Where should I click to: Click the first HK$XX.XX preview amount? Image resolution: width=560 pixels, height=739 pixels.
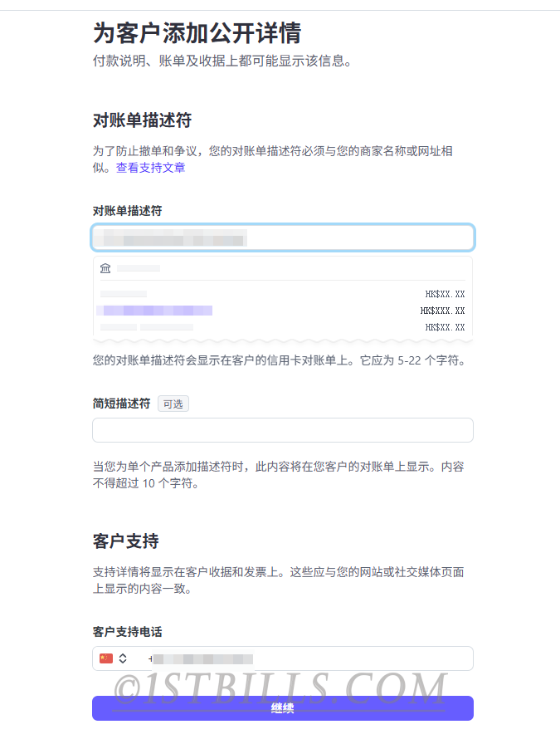(445, 294)
